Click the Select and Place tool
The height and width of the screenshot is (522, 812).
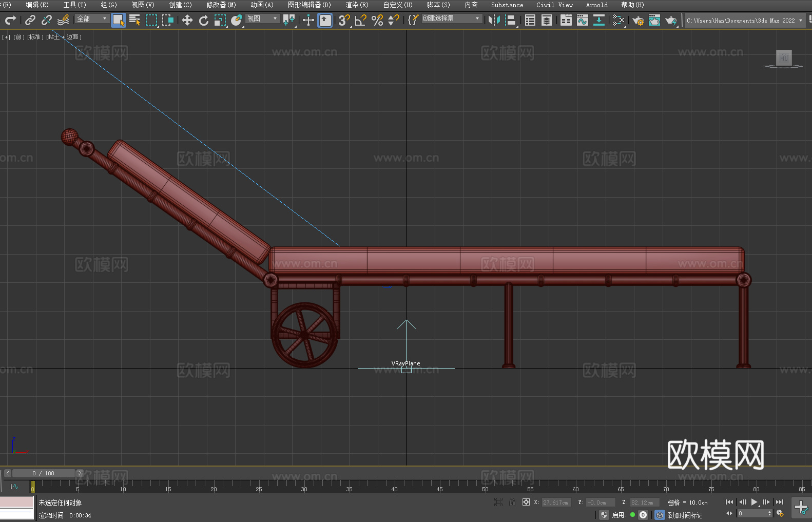click(x=236, y=20)
